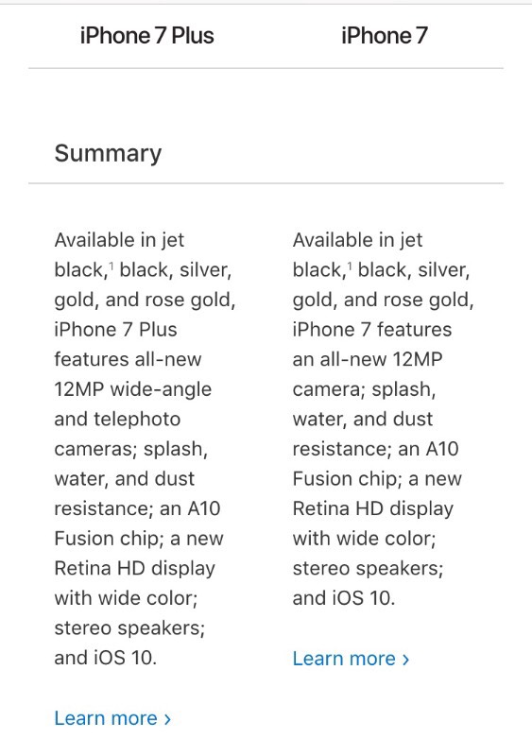Open footnote 1 superscript in iPhone 7 summary

pyautogui.click(x=350, y=265)
